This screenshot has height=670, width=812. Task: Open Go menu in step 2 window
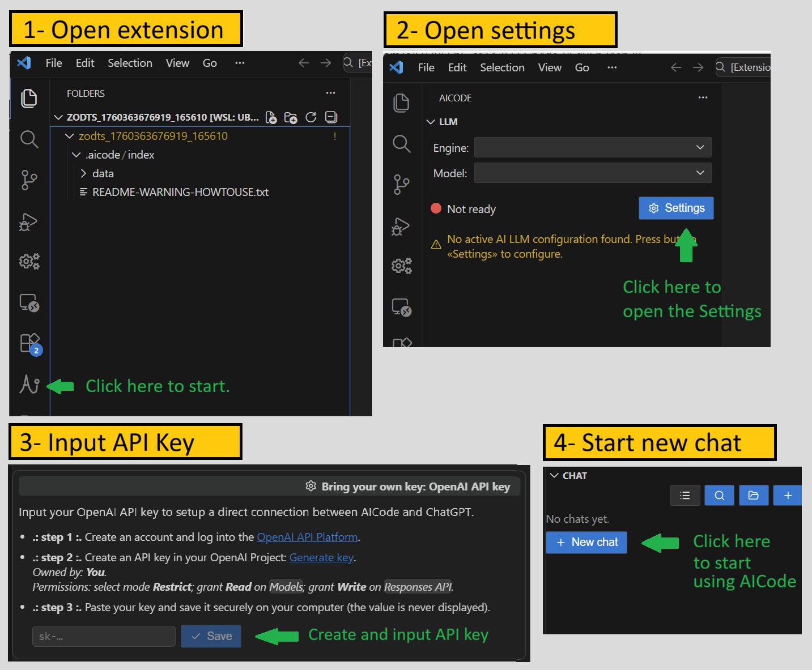(582, 67)
